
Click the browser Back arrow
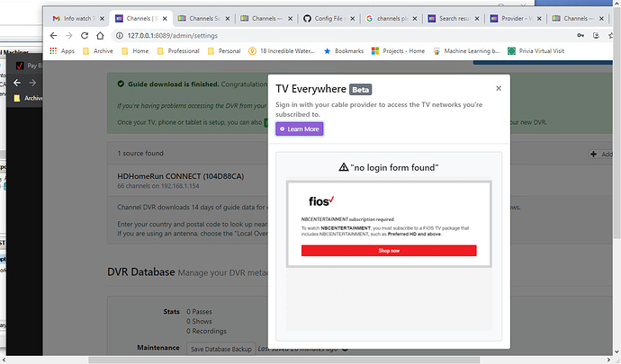point(53,36)
